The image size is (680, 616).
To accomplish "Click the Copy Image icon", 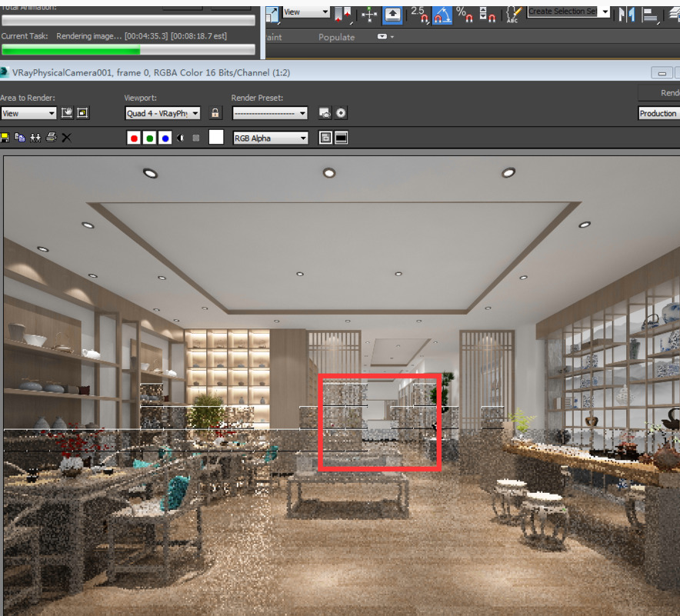I will (20, 138).
